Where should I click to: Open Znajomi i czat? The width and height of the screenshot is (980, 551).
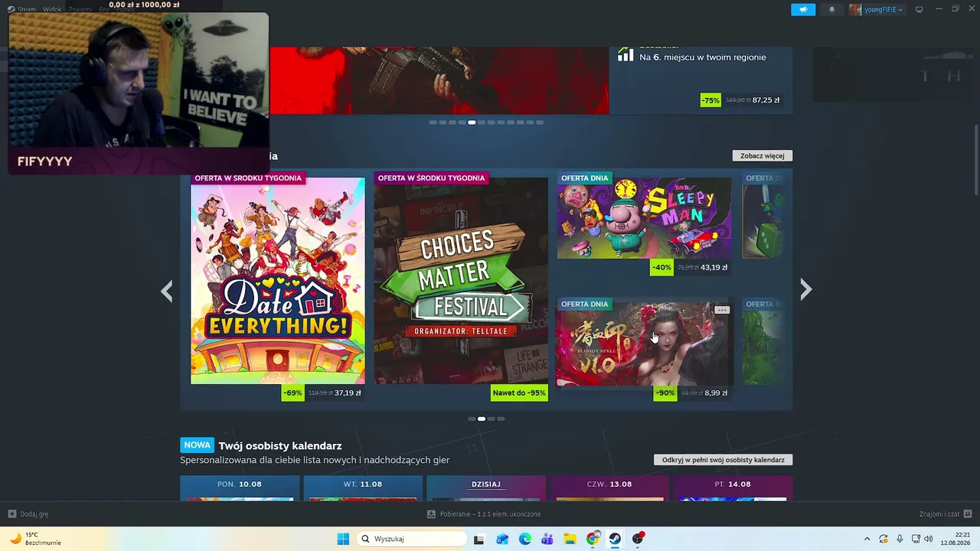point(946,514)
